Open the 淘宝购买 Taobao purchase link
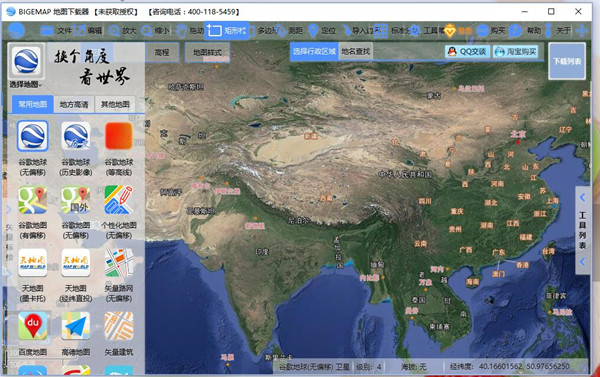 click(515, 51)
